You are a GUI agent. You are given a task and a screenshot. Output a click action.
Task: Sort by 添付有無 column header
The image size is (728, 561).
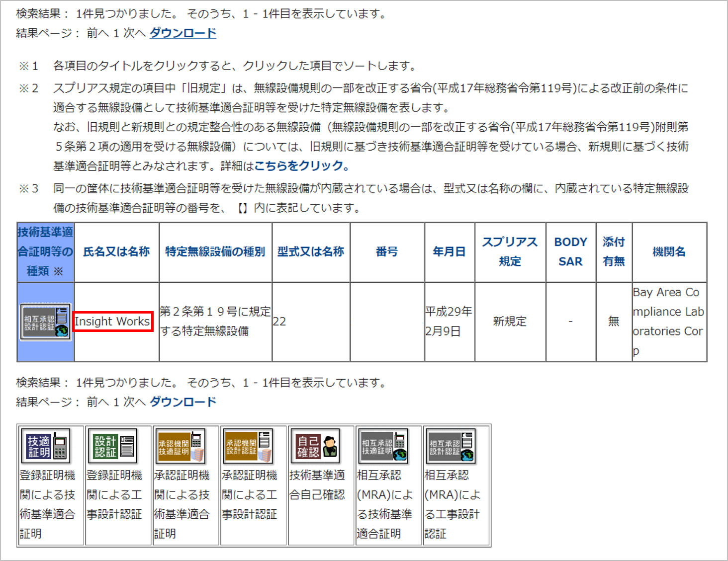click(614, 251)
